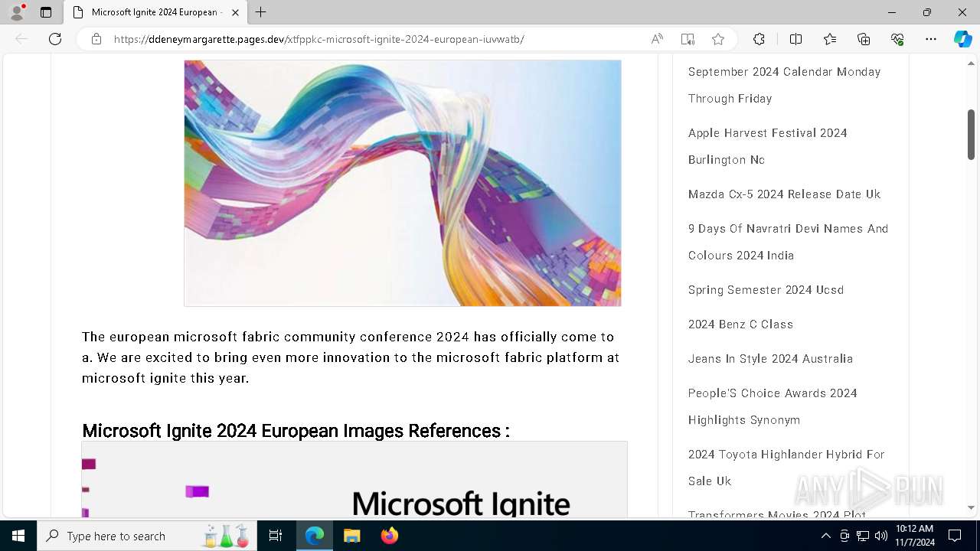View site information lock icon
This screenshot has height=551, width=980.
[96, 39]
